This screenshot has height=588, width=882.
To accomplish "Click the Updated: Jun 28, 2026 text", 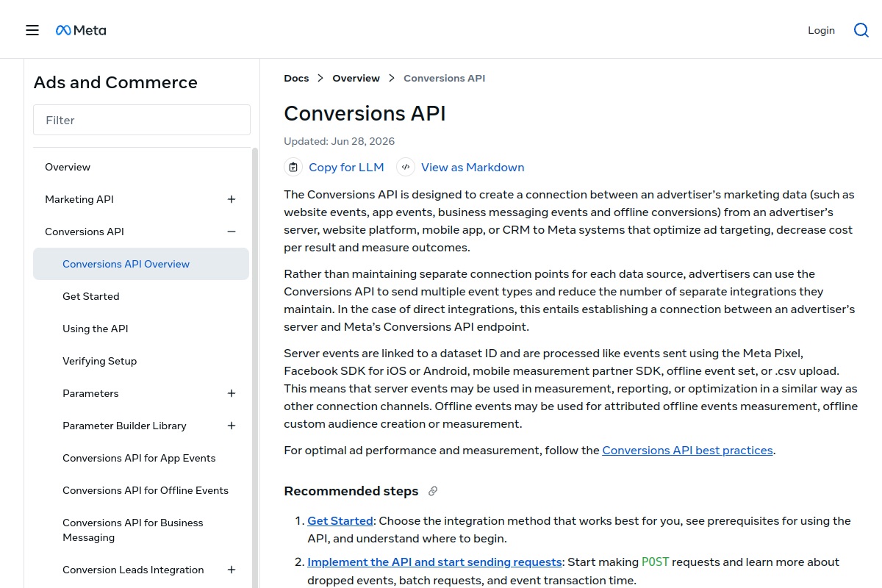I will (340, 141).
